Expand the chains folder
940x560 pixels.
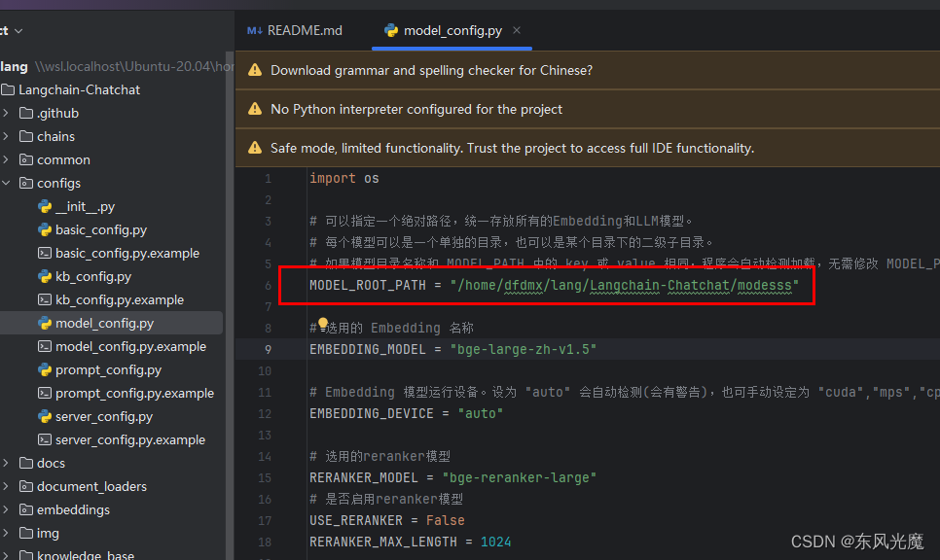[x=6, y=136]
